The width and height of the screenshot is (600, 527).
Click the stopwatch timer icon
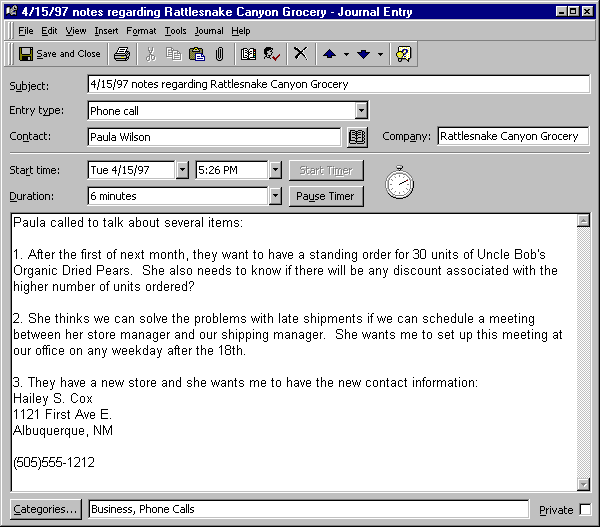[x=399, y=183]
